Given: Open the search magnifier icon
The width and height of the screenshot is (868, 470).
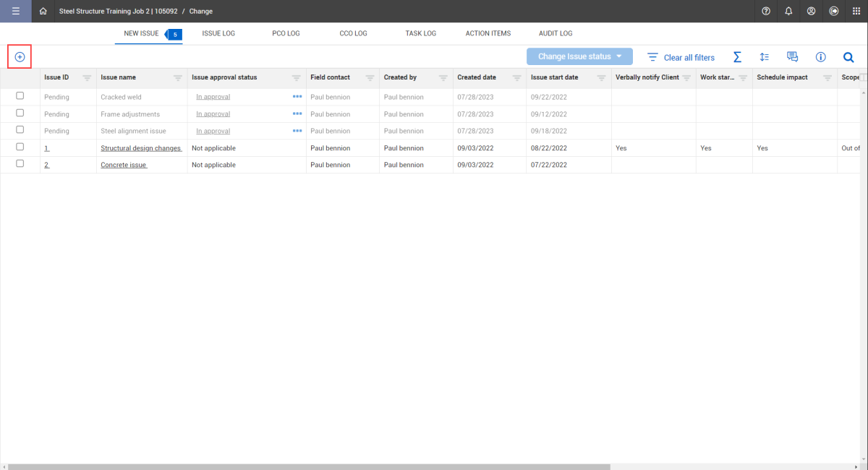Looking at the screenshot, I should (848, 57).
